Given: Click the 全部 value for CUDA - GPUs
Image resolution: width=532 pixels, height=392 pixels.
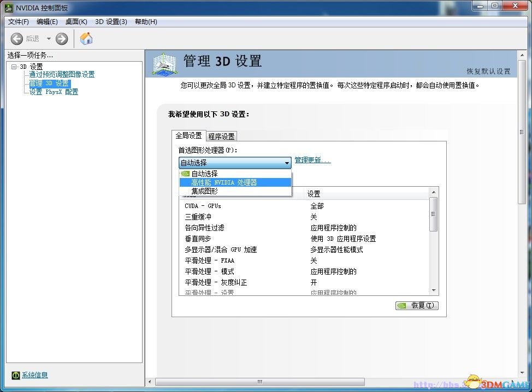Looking at the screenshot, I should click(317, 206).
